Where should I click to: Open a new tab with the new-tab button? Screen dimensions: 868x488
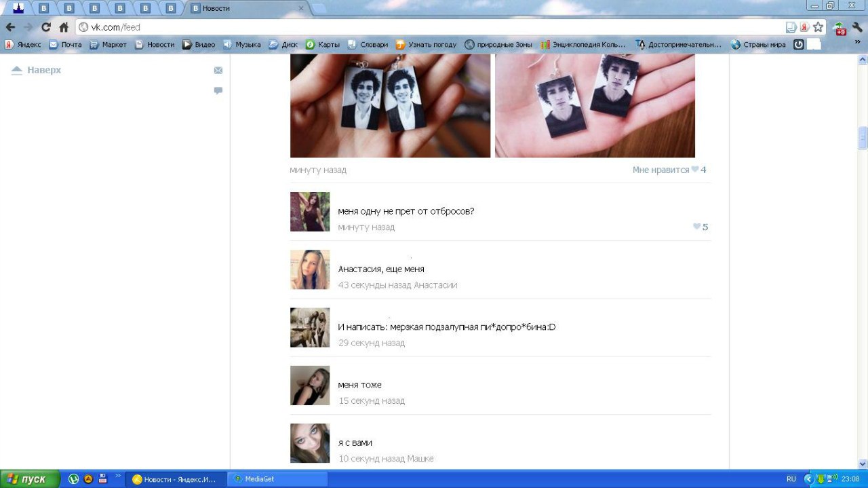(319, 8)
